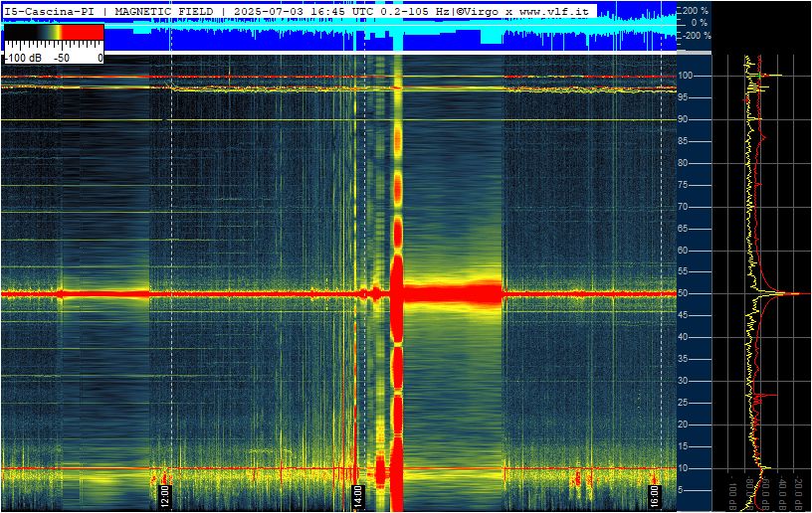Click the wide red 50 Hz band after 14:00

click(453, 293)
